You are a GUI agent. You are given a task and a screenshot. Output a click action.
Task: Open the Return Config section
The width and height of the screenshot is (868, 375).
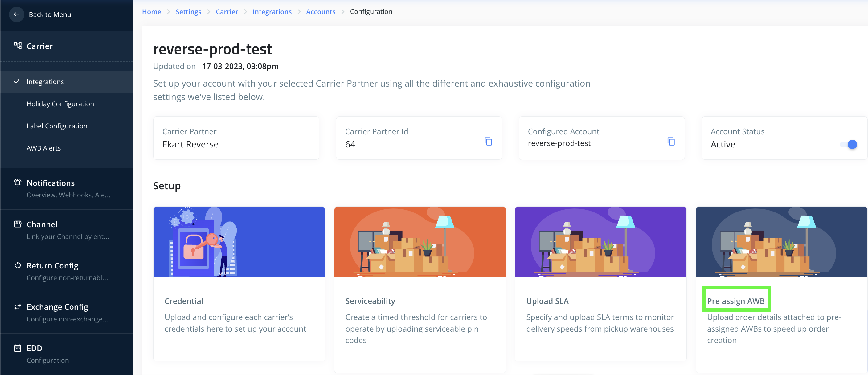tap(67, 271)
